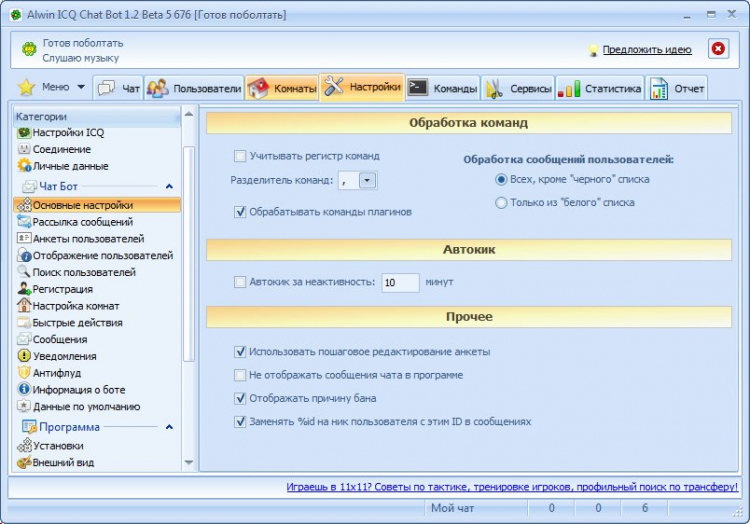Select Основные настройки in categories
The image size is (750, 524).
(x=97, y=205)
